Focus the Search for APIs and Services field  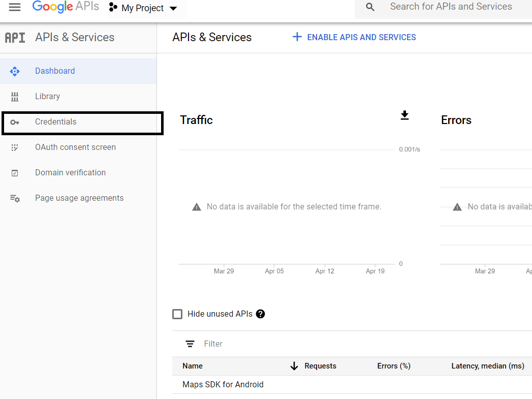click(451, 7)
